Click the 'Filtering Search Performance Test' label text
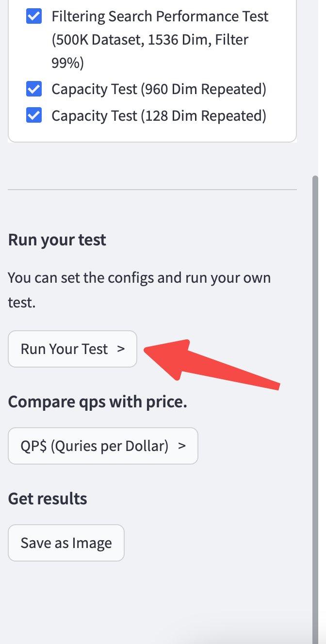The image size is (326, 644). [160, 16]
